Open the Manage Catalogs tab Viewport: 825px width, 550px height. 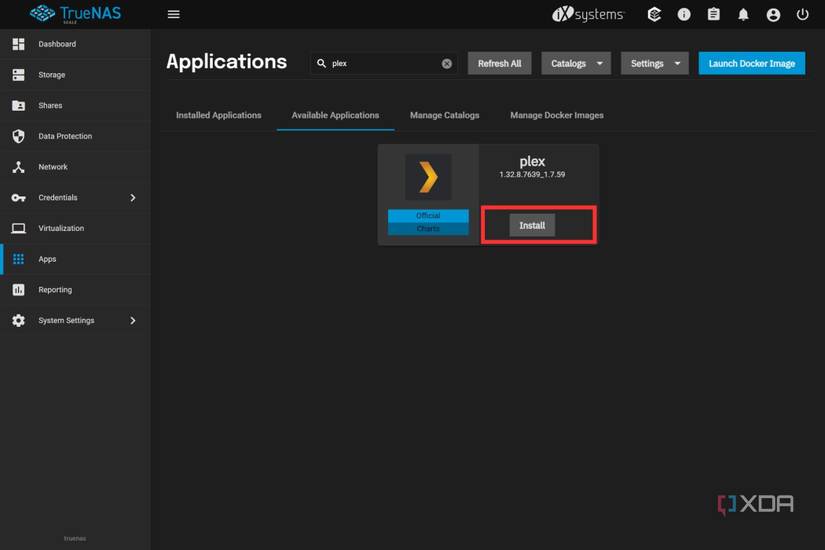coord(445,115)
